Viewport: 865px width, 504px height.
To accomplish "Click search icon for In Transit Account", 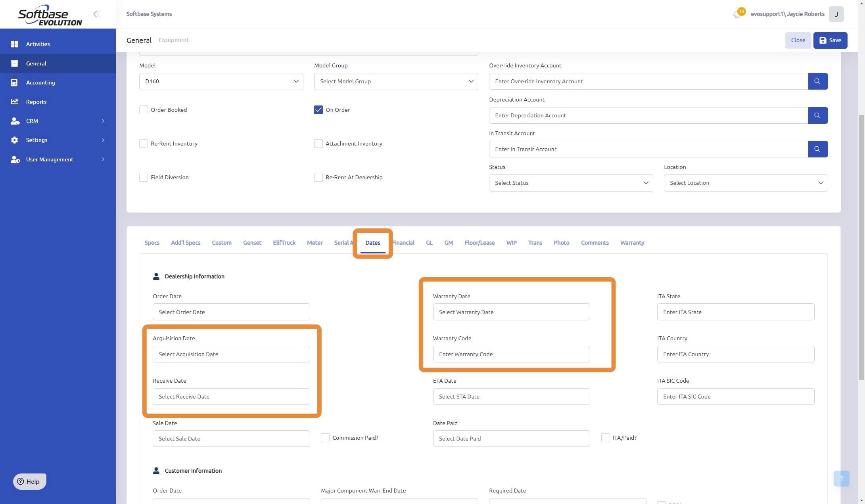I will [817, 149].
